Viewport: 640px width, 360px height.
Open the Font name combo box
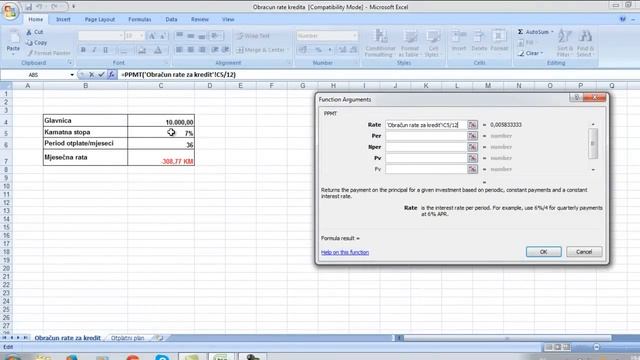pyautogui.click(x=101, y=36)
